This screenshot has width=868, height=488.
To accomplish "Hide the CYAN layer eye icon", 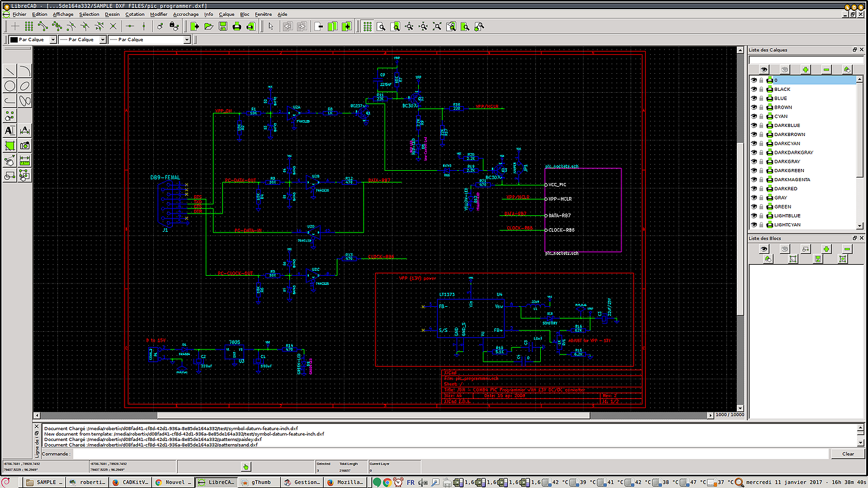I will pos(754,116).
